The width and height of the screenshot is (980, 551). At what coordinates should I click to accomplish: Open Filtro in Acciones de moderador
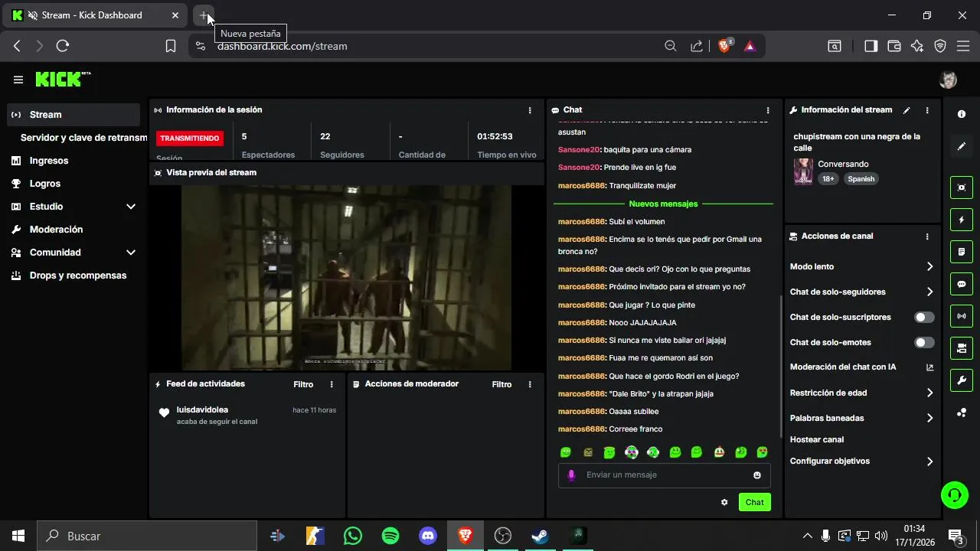501,384
